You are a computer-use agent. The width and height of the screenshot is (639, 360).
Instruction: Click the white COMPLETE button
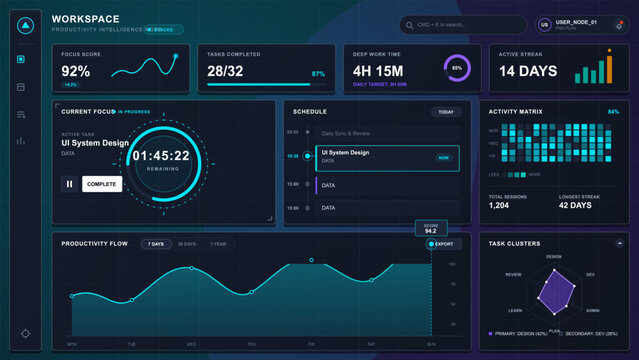[x=102, y=184]
